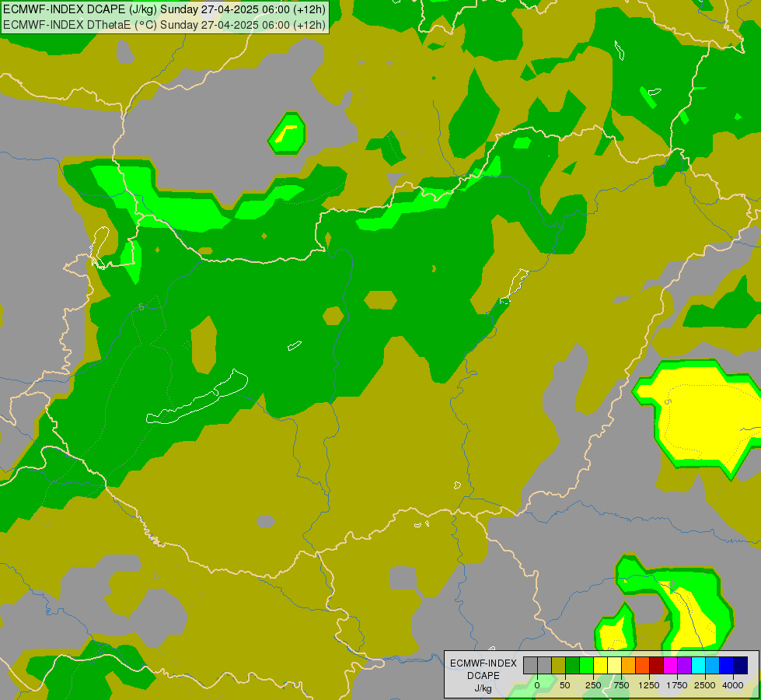Screen dimensions: 761x700
Task: Click the 1750 value on the legend scale
Action: click(x=677, y=685)
